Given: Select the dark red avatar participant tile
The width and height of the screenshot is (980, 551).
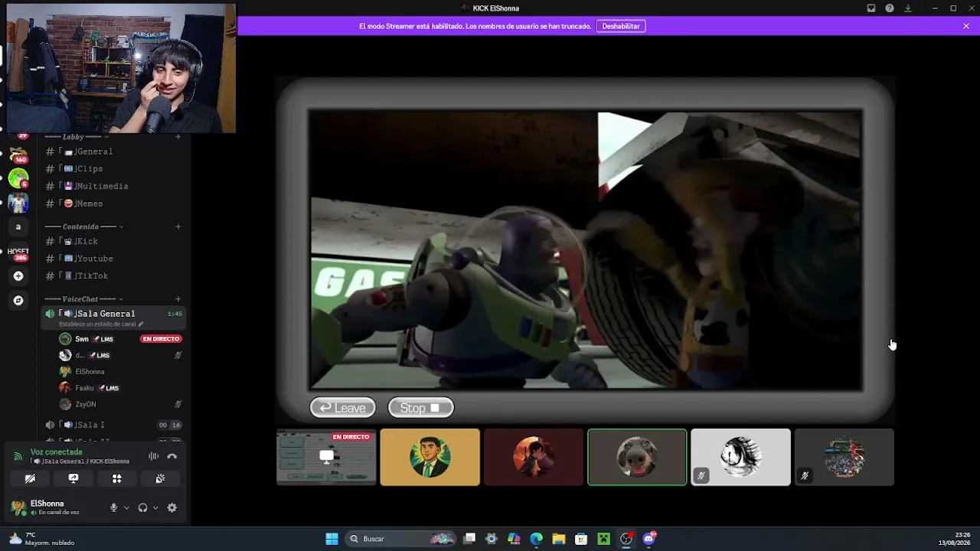Looking at the screenshot, I should tap(534, 457).
